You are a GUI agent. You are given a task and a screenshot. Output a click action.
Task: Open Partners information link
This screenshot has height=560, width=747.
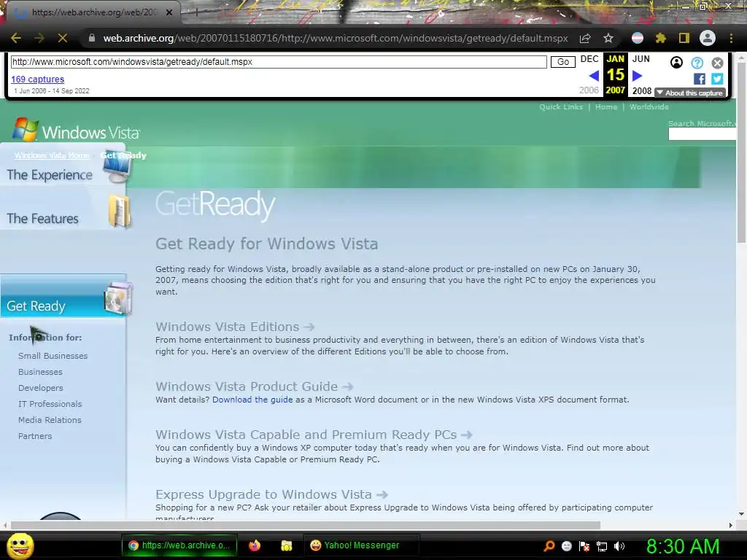click(35, 436)
